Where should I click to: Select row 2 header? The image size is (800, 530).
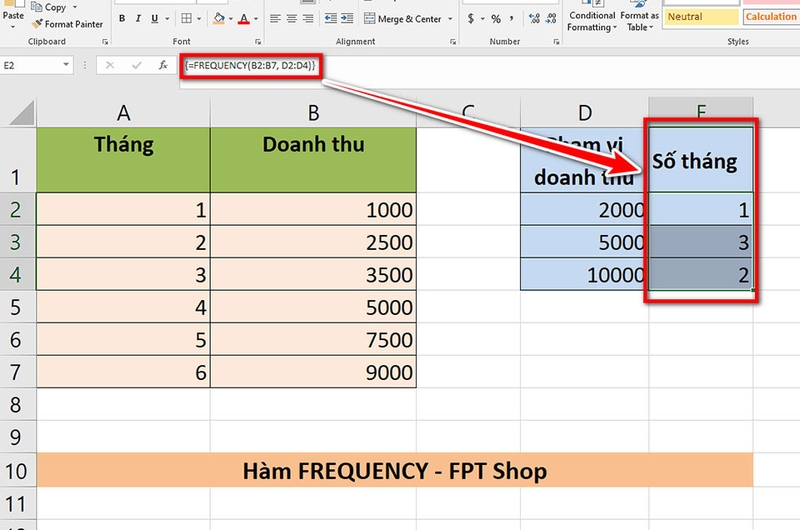click(16, 210)
